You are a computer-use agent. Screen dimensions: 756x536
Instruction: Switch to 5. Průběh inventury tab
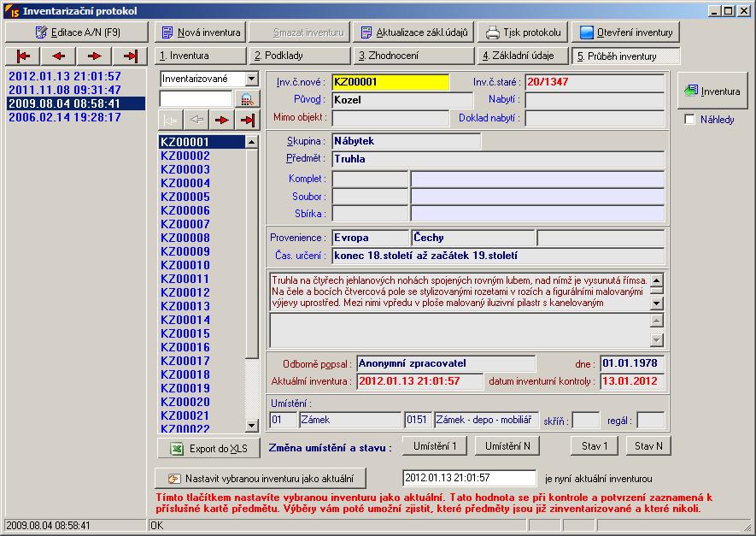coord(626,56)
